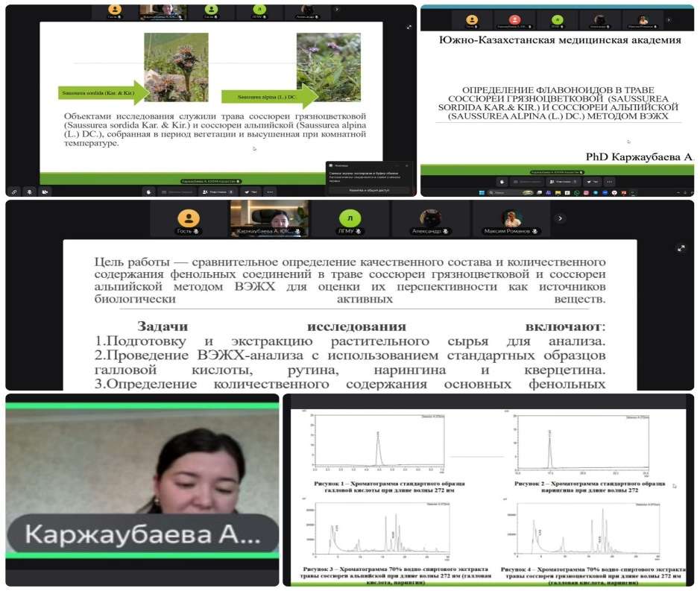
Task: Toggle the camera in top-left meeting toolbar
Action: pyautogui.click(x=45, y=191)
